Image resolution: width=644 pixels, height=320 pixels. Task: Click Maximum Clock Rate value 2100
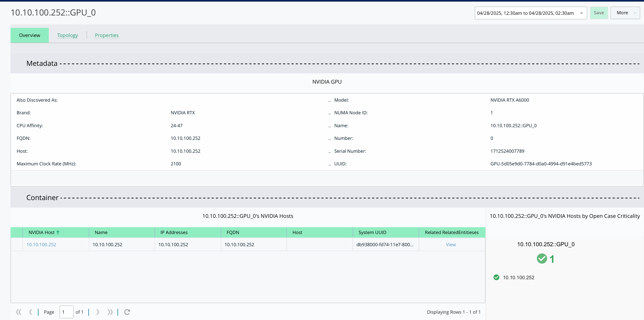(176, 164)
